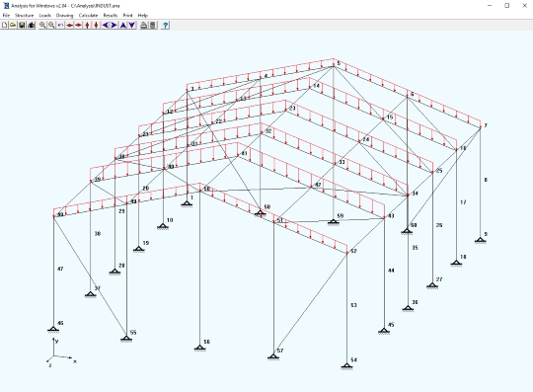
Task: Click the red left arrow icon
Action: 70,25
